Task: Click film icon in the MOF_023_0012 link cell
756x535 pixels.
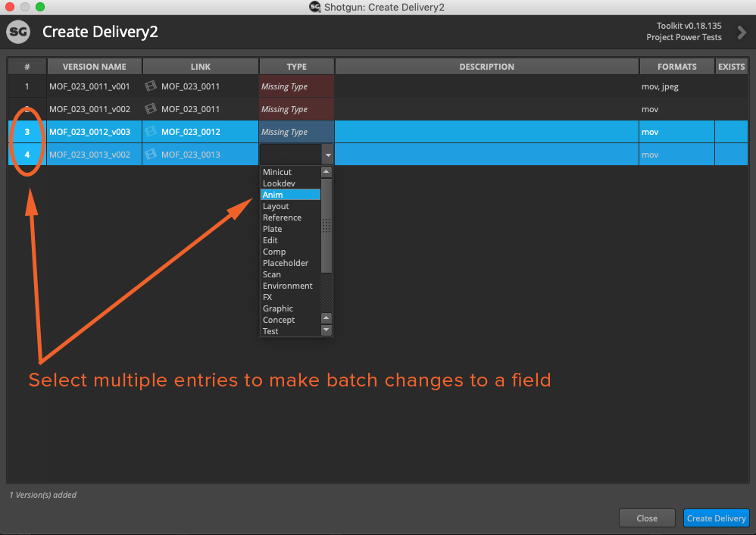Action: 150,132
